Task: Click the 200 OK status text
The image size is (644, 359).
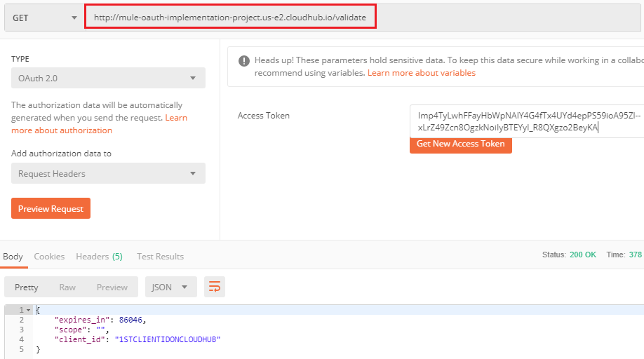Action: click(x=583, y=255)
